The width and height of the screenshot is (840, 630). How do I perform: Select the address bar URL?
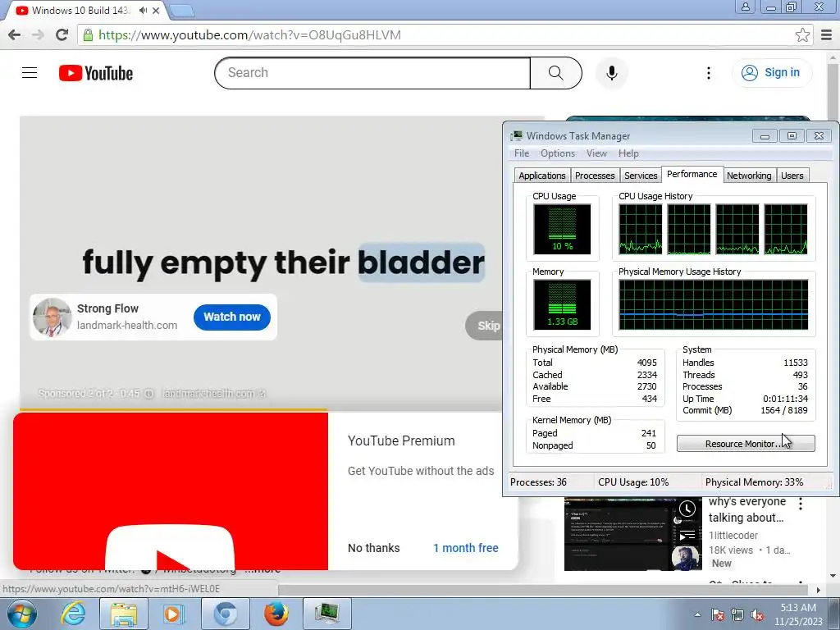click(249, 35)
